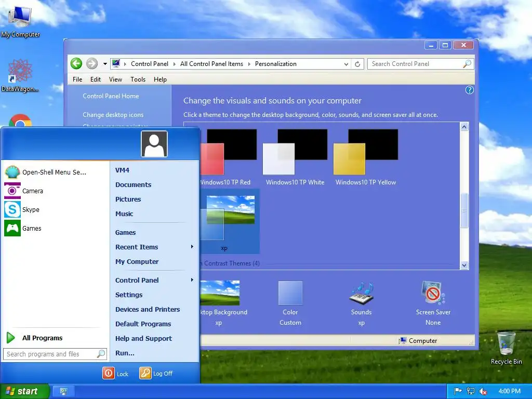532x399 pixels.
Task: Open the File menu
Action: pos(77,79)
